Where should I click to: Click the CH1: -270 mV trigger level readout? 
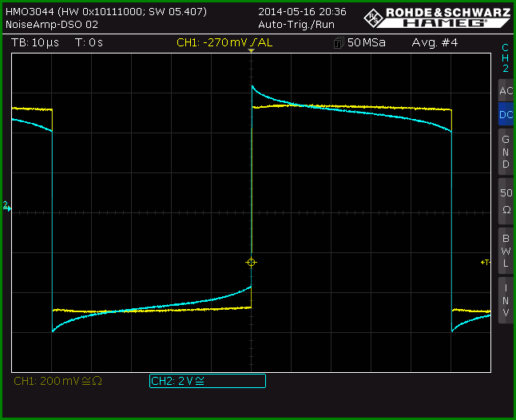point(224,43)
